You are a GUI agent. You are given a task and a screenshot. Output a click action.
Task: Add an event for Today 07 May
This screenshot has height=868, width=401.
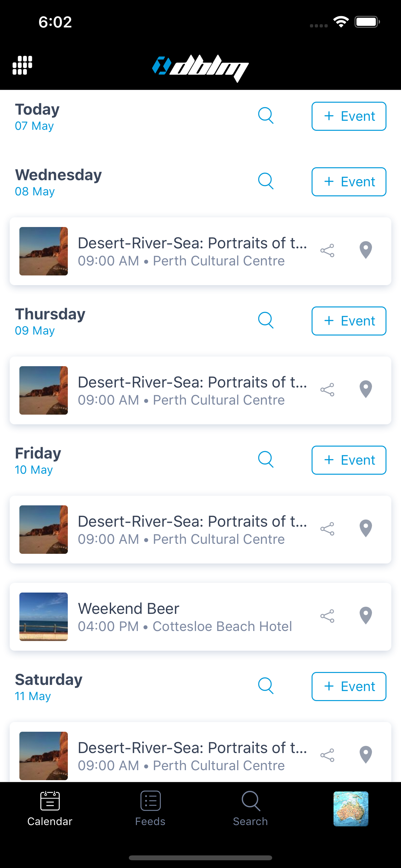pyautogui.click(x=349, y=116)
